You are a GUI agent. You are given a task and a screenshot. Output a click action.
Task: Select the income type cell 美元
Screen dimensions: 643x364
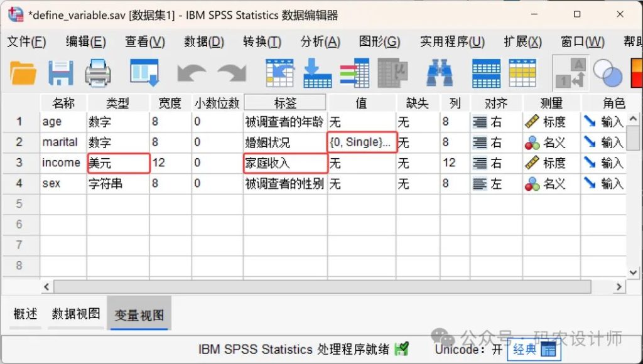[x=118, y=163]
